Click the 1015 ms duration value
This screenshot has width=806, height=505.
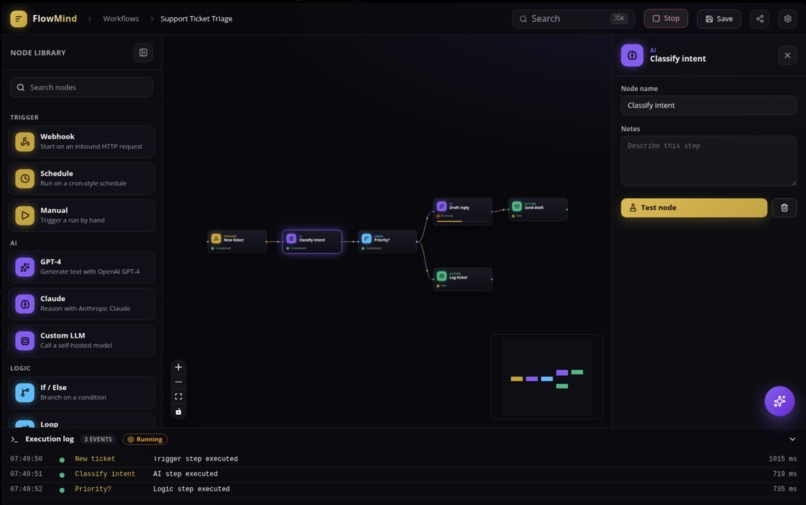click(782, 459)
